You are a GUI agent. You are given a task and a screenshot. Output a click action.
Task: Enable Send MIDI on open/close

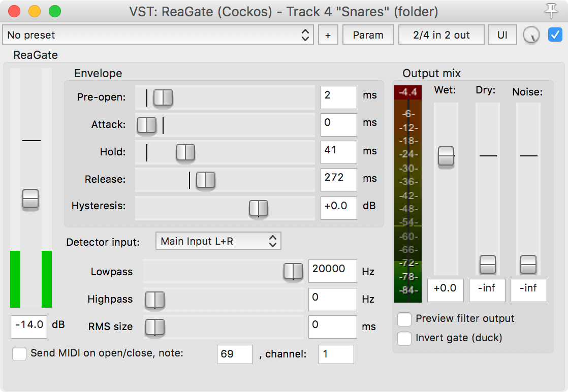point(19,353)
